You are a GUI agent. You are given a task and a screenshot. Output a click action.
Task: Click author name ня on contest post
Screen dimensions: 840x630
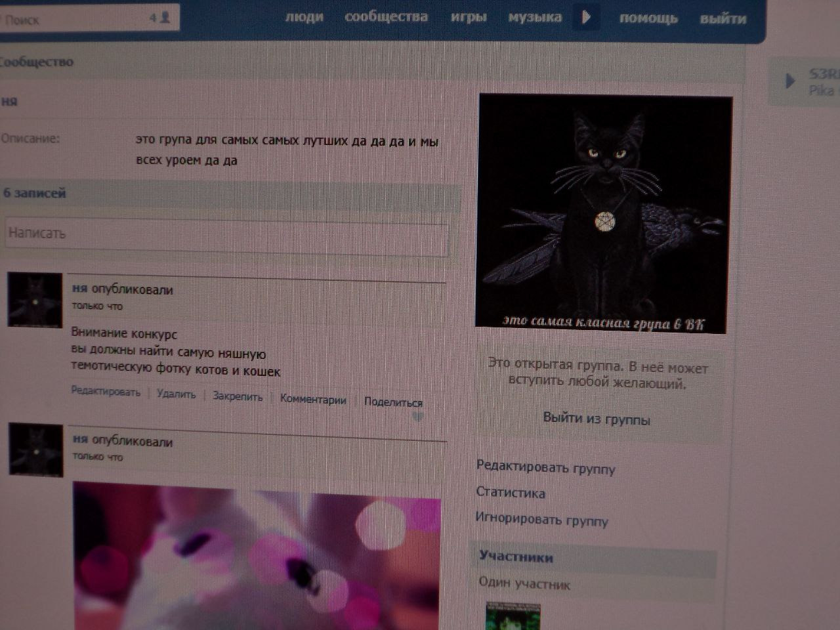pos(79,288)
